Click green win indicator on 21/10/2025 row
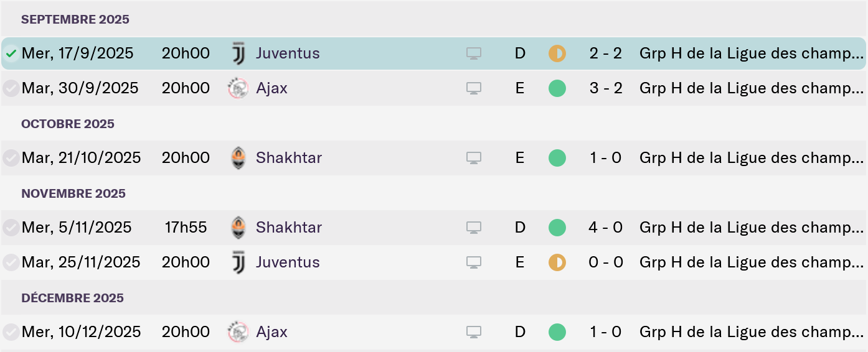The image size is (868, 352). pyautogui.click(x=557, y=158)
